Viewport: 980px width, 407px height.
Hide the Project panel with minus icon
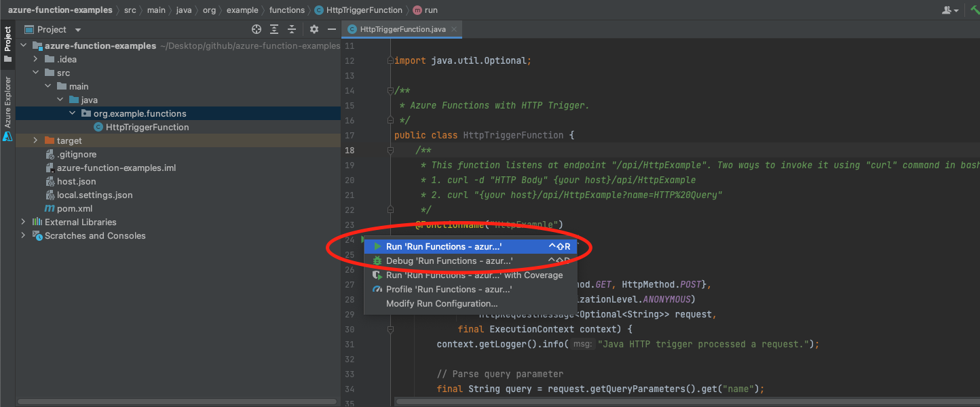(x=331, y=29)
